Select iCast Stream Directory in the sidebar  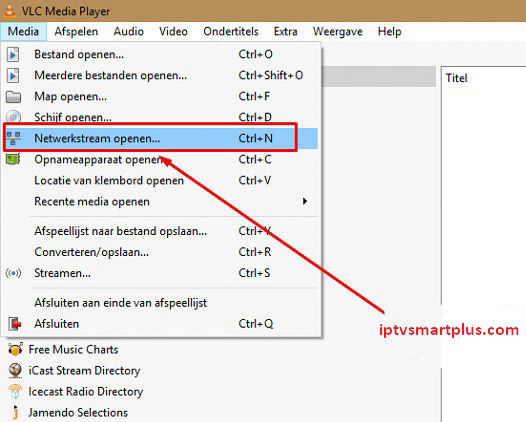pos(84,371)
